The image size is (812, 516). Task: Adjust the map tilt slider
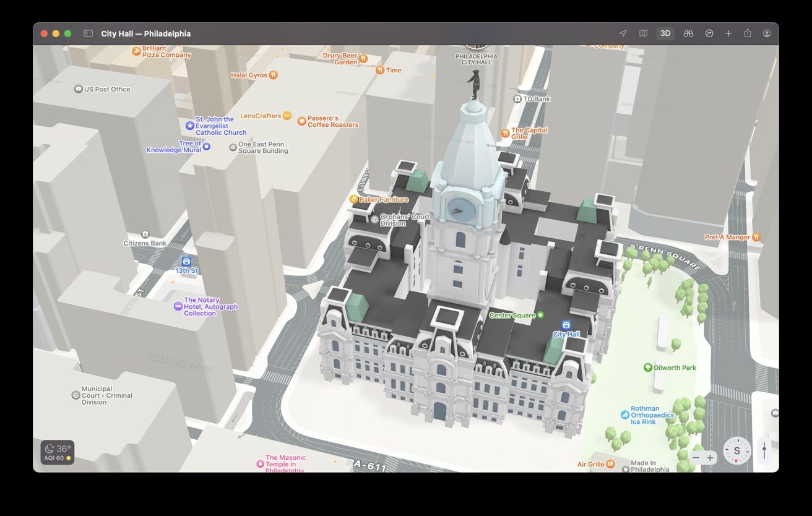tap(764, 450)
